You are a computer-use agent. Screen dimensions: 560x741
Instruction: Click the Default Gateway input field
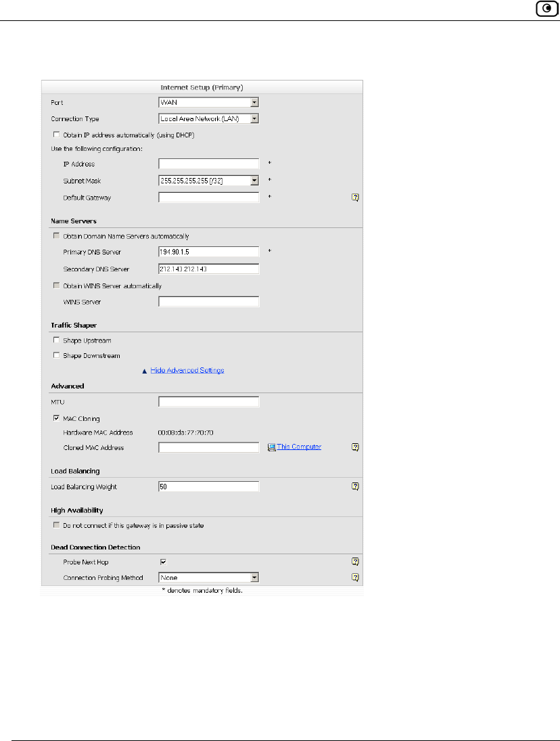click(x=209, y=198)
